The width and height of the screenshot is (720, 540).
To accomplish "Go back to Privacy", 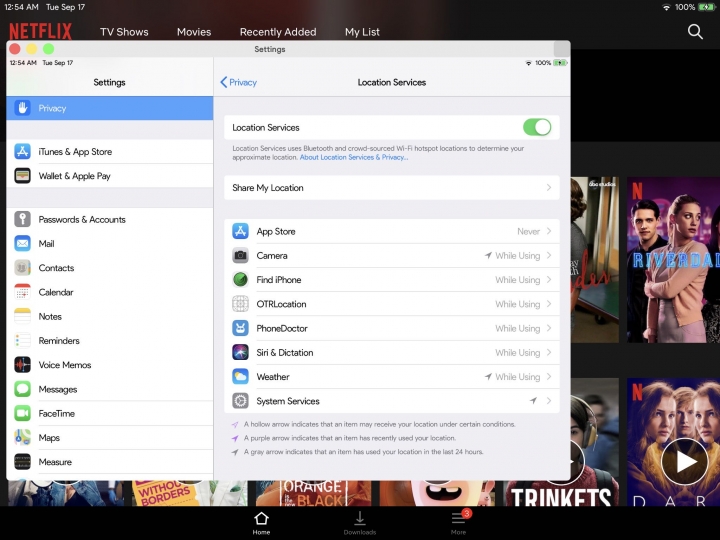I will [238, 82].
